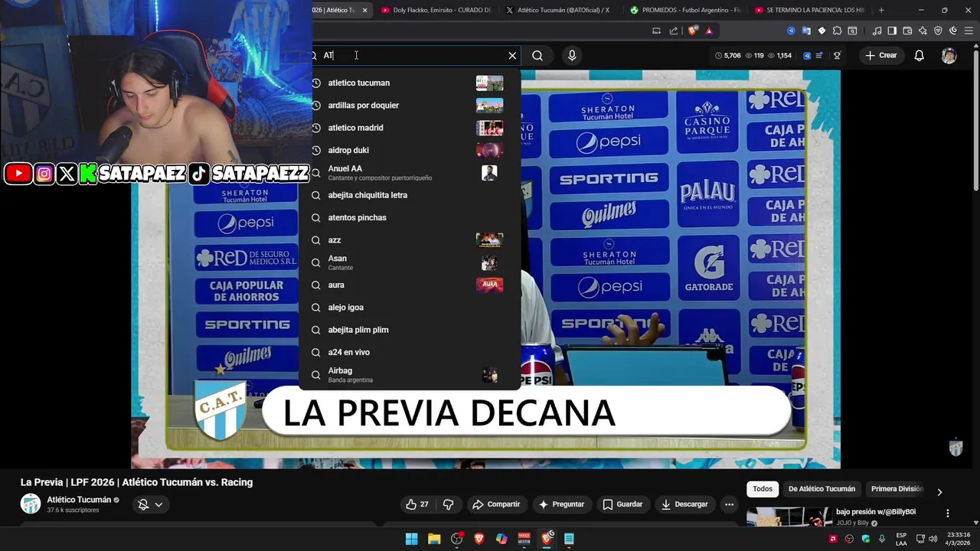Click Guardar to save video
980x551 pixels.
coord(622,504)
